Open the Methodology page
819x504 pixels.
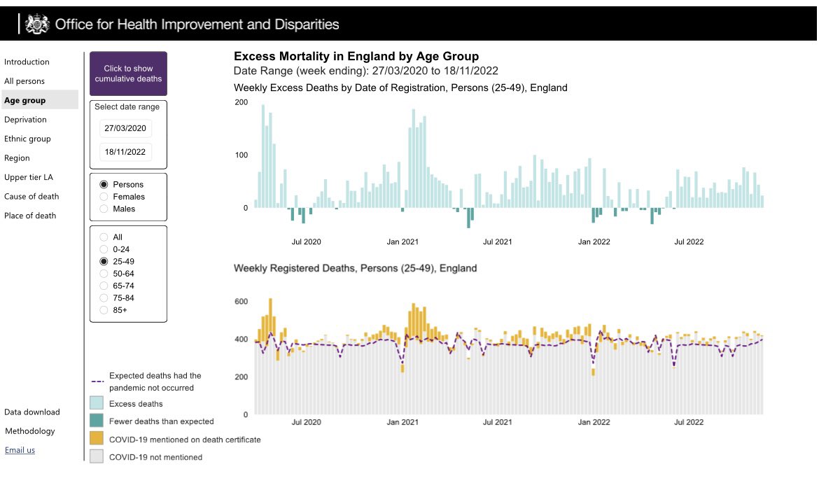(30, 431)
